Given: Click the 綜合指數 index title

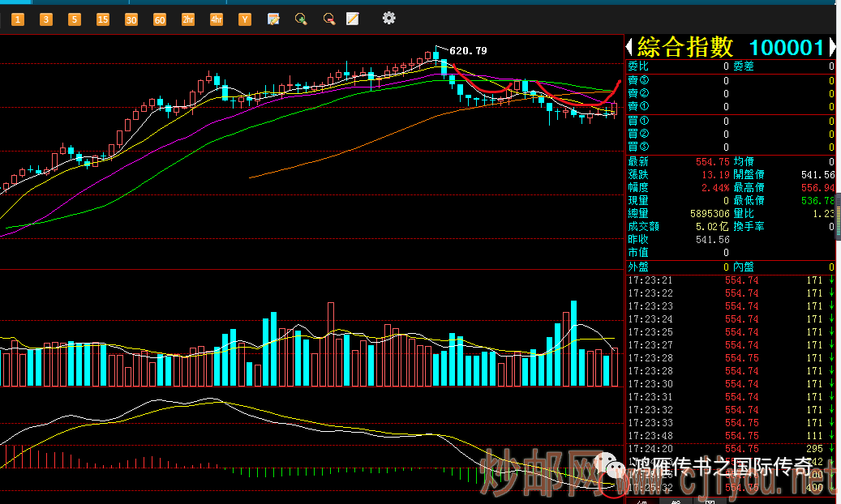Looking at the screenshot, I should tap(685, 47).
